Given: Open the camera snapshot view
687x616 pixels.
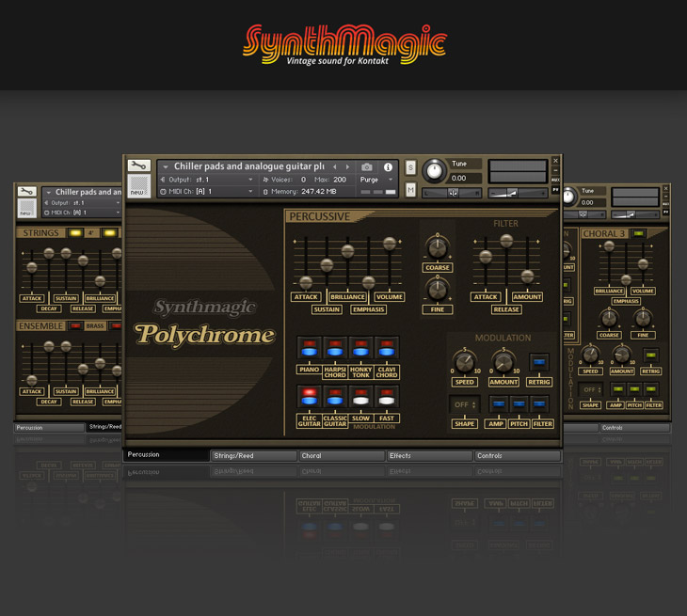Looking at the screenshot, I should coord(367,166).
